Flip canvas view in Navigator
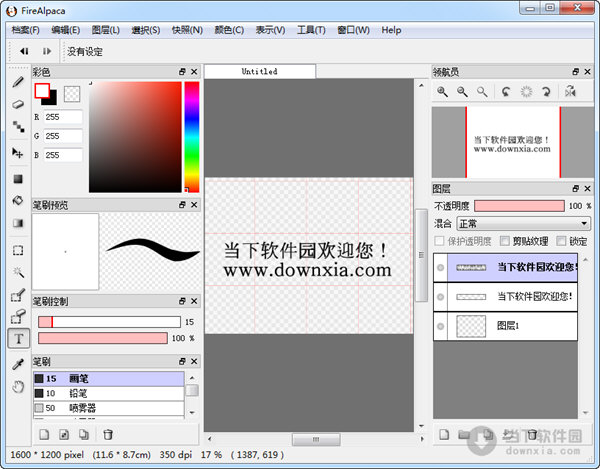 (x=570, y=92)
